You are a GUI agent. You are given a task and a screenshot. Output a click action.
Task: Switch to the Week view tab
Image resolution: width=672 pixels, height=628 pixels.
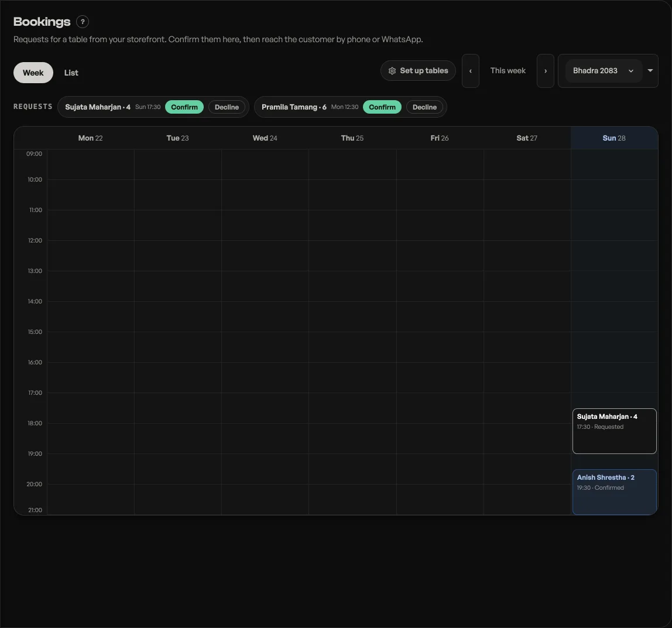click(33, 73)
